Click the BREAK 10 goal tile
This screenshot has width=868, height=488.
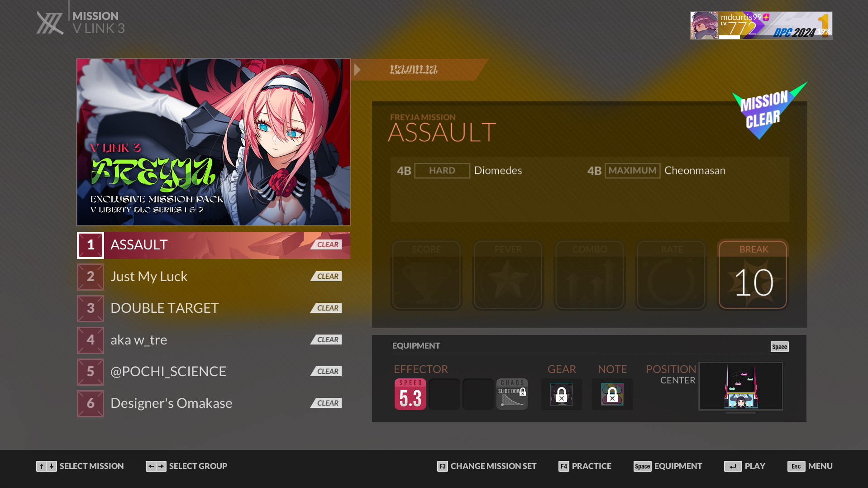[753, 275]
